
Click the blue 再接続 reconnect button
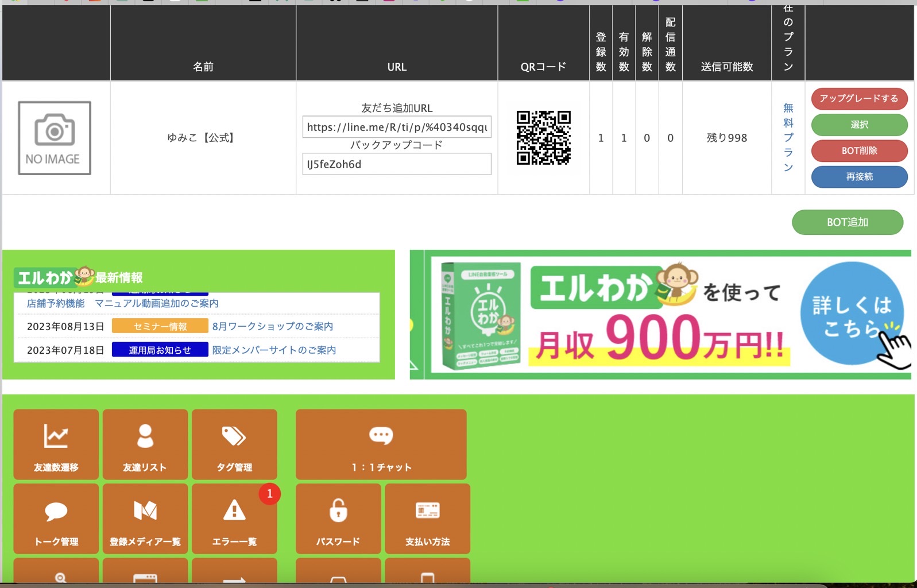coord(859,176)
